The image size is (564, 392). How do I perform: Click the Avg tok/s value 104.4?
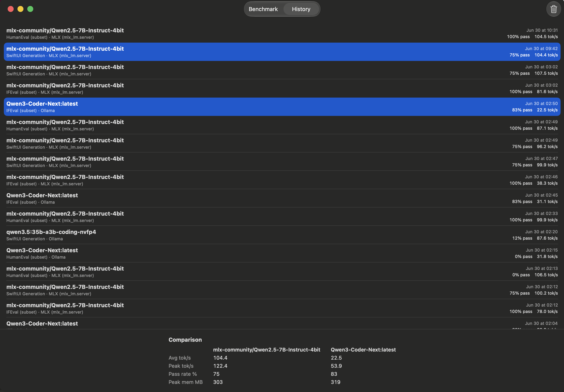click(x=220, y=358)
